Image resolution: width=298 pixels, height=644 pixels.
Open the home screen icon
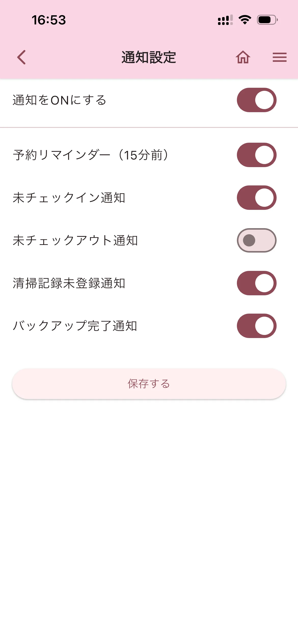(x=243, y=57)
